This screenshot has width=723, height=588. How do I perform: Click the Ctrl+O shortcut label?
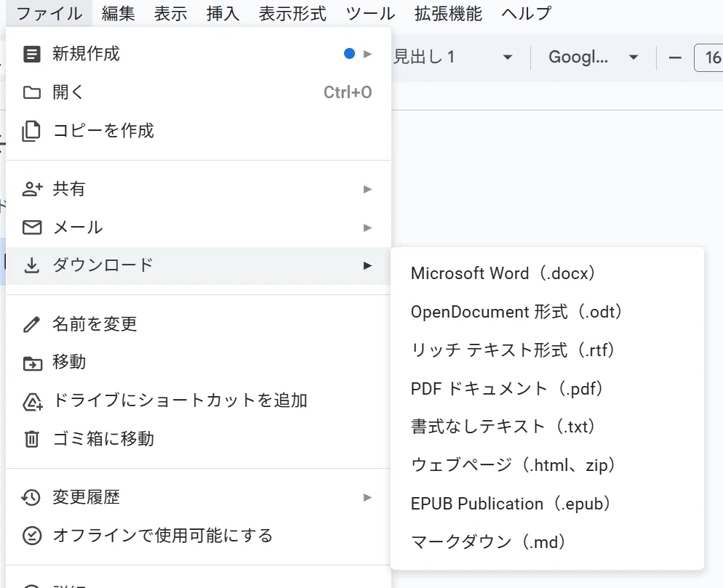pos(348,92)
